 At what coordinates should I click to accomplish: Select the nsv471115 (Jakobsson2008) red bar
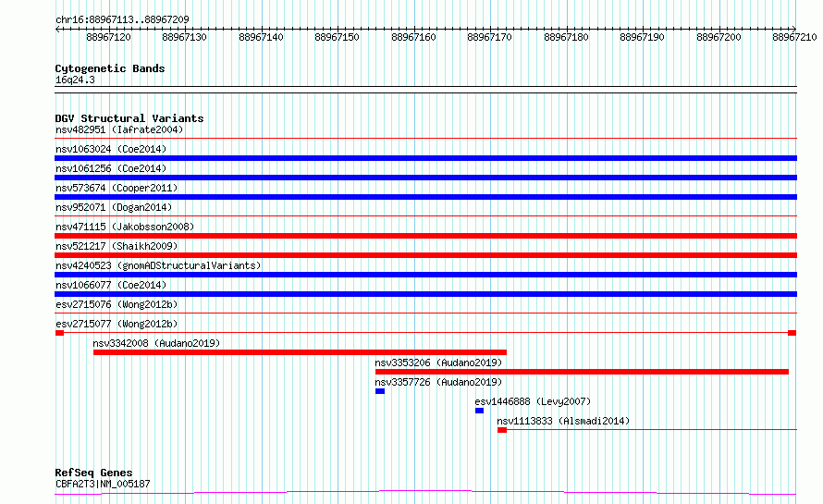pyautogui.click(x=425, y=236)
